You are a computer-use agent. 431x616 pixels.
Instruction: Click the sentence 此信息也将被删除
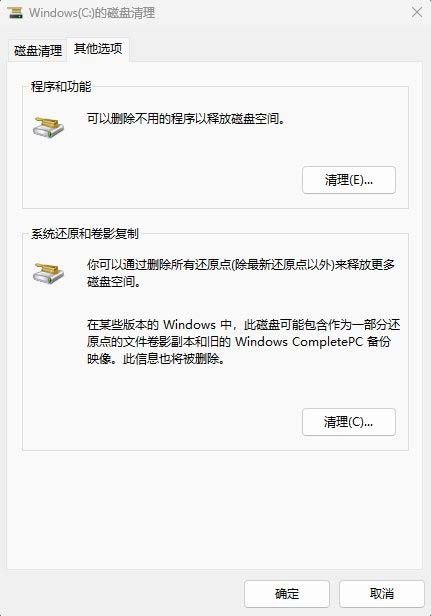coord(174,359)
